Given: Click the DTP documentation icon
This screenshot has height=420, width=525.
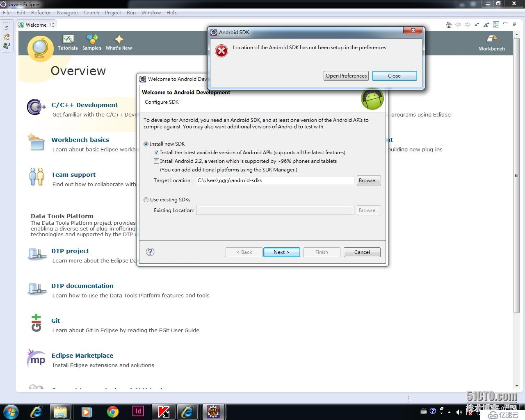Looking at the screenshot, I should tap(37, 289).
